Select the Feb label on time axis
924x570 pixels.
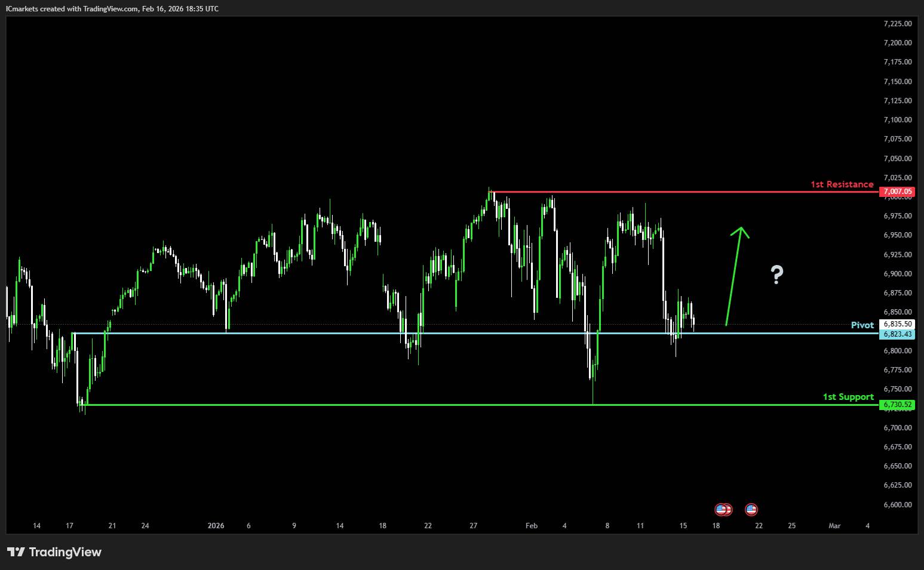(x=531, y=526)
